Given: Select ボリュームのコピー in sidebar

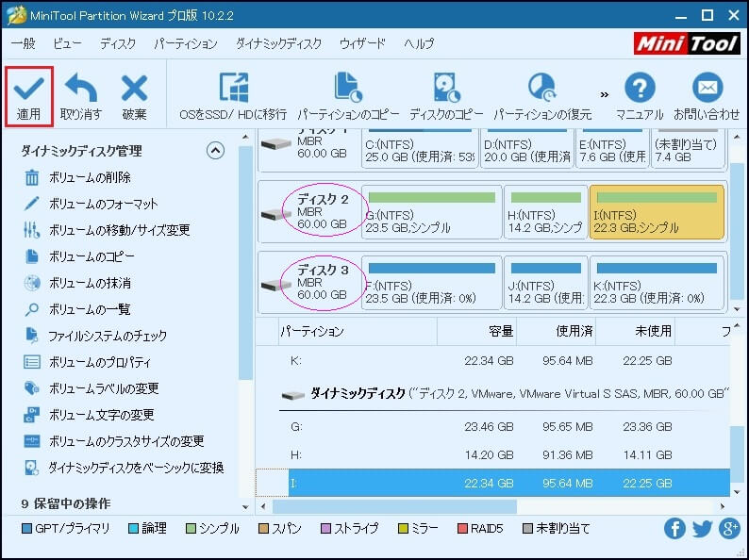Looking at the screenshot, I should tap(79, 256).
